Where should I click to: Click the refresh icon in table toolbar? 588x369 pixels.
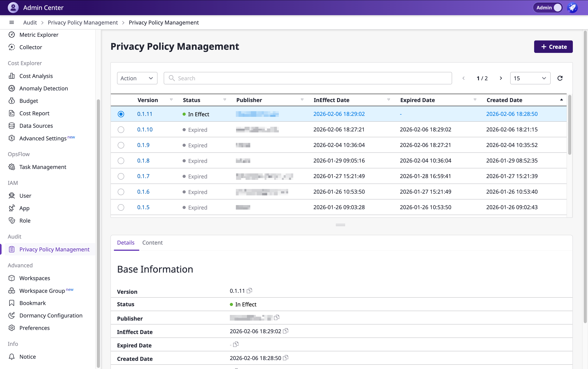[x=560, y=78]
